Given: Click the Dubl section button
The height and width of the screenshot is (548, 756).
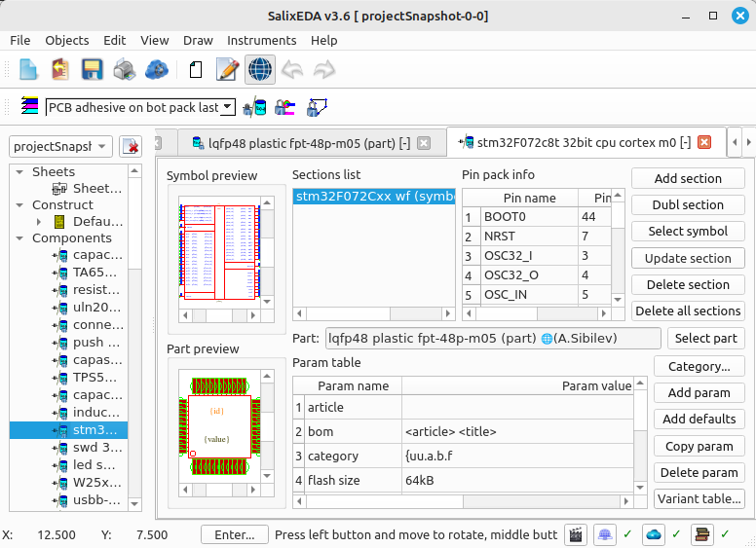Looking at the screenshot, I should click(x=688, y=205).
